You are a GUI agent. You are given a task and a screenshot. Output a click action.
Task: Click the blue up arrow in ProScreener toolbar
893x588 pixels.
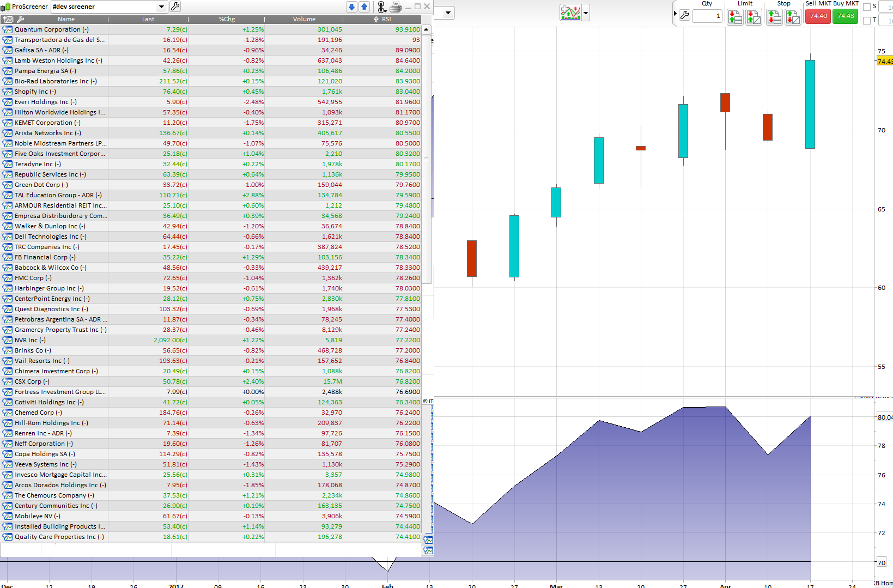[x=365, y=7]
